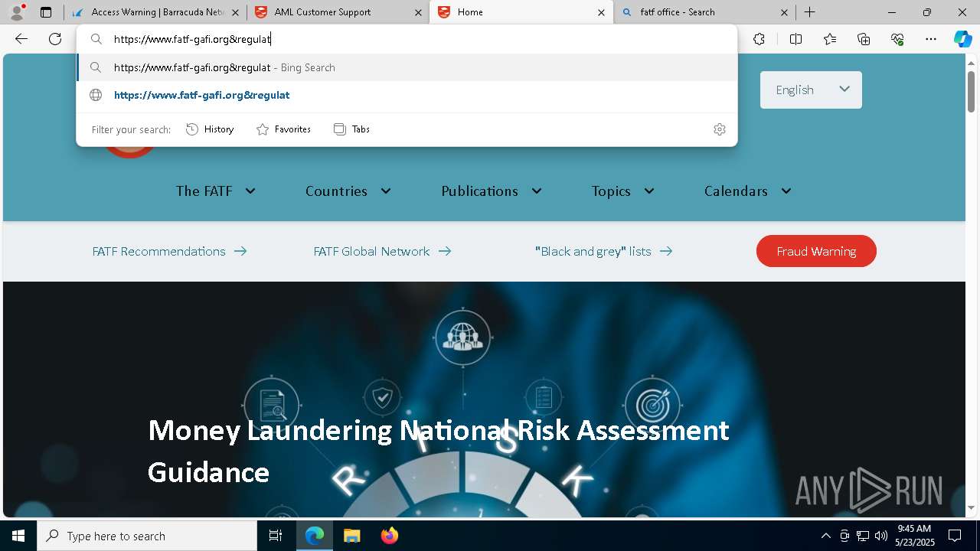This screenshot has height=551, width=980.
Task: Open Favorites star toolbar icon
Action: pyautogui.click(x=830, y=39)
